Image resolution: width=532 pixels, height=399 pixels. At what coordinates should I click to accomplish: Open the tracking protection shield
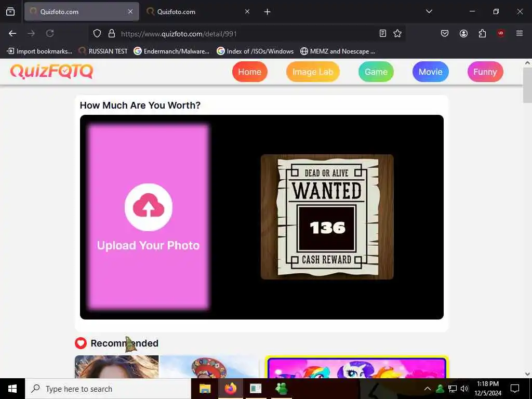coord(97,33)
